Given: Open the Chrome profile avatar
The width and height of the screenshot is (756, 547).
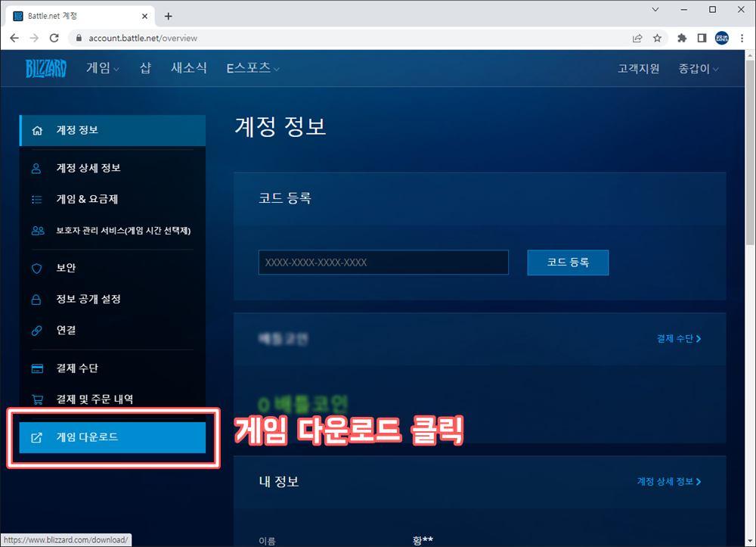Looking at the screenshot, I should 722,38.
